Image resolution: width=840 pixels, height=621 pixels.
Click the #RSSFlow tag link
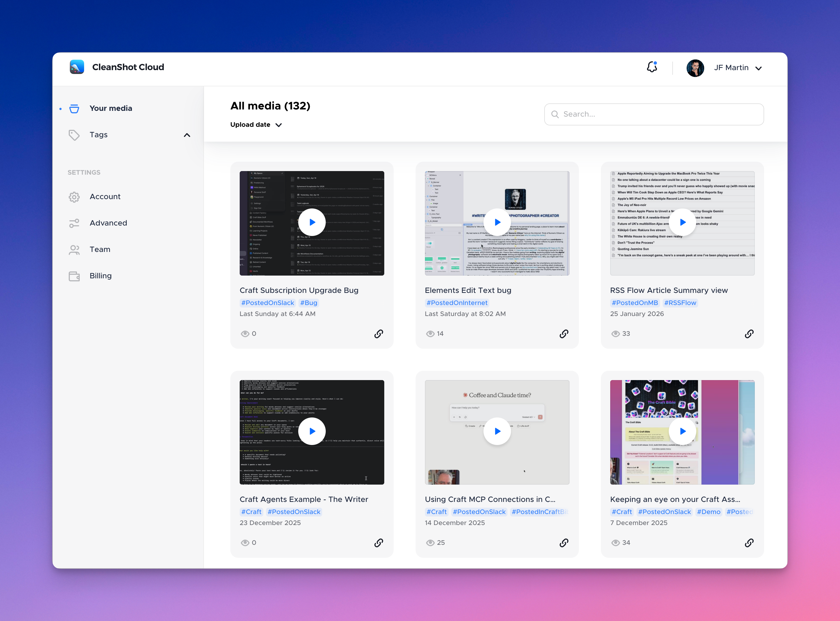680,303
